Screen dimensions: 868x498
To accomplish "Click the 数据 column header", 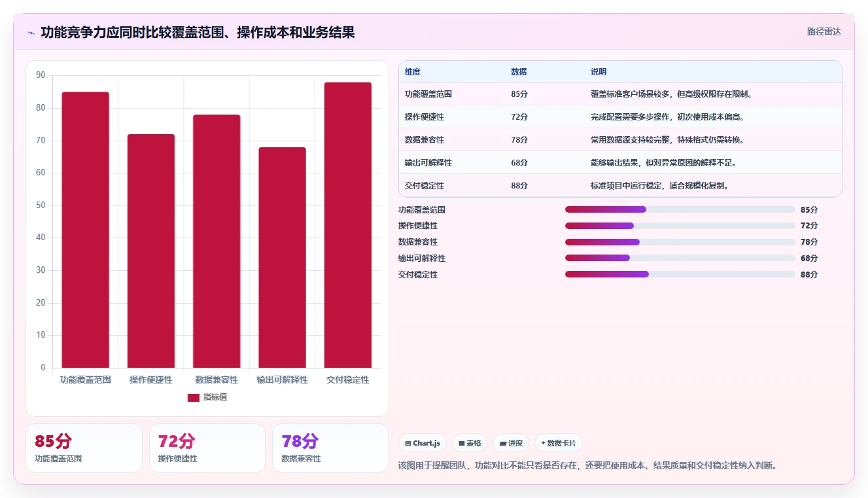I will pos(519,71).
